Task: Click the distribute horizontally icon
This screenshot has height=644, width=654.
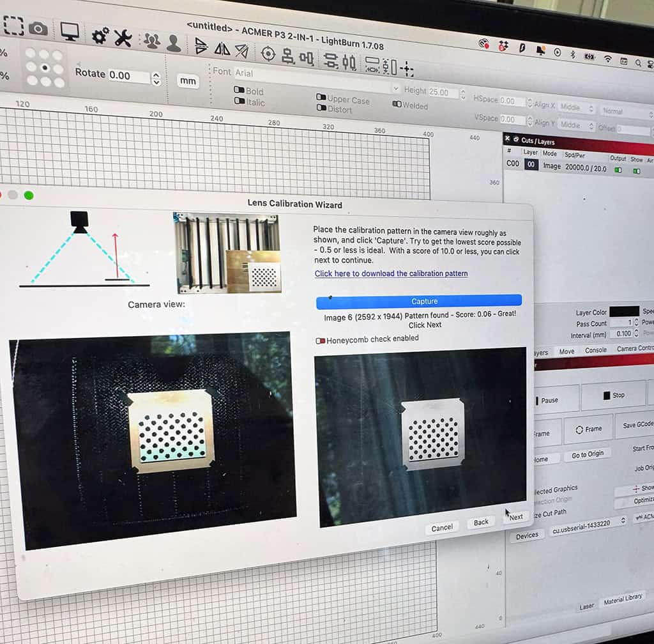Action: 331,61
